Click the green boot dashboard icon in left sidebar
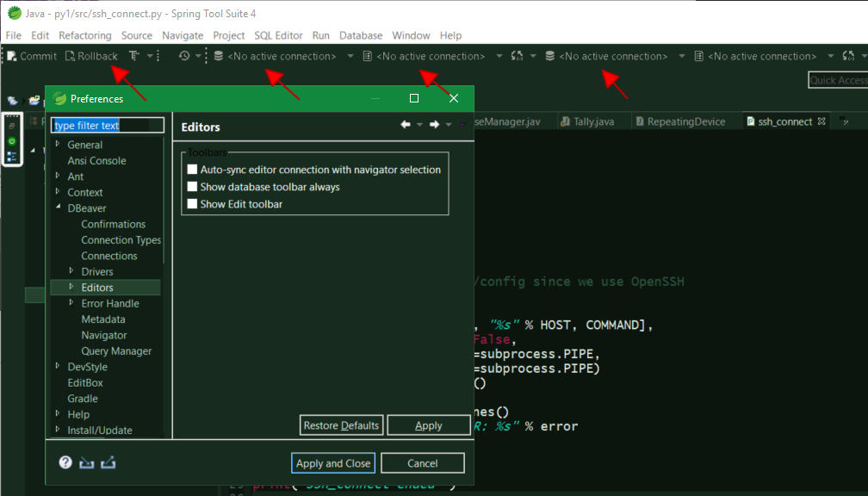Viewport: 868px width, 496px height. point(12,142)
